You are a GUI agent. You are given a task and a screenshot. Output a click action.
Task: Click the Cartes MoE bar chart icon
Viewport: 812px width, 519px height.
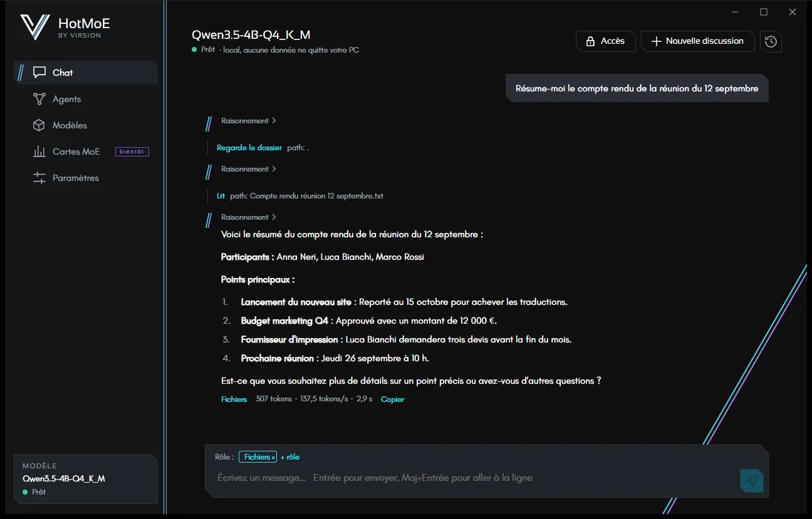39,152
